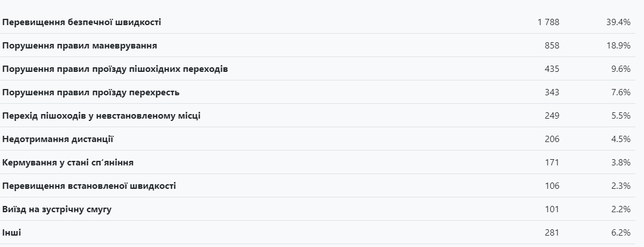The width and height of the screenshot is (644, 247).
Task: Click 'Кермування у стані сп'яніння' label
Action: point(68,163)
